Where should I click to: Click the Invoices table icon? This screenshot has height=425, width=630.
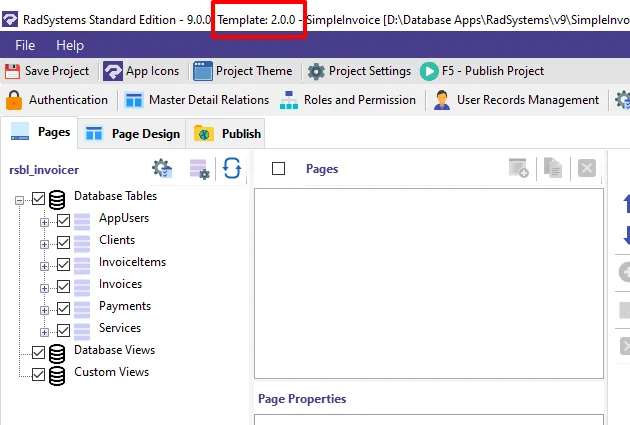82,288
